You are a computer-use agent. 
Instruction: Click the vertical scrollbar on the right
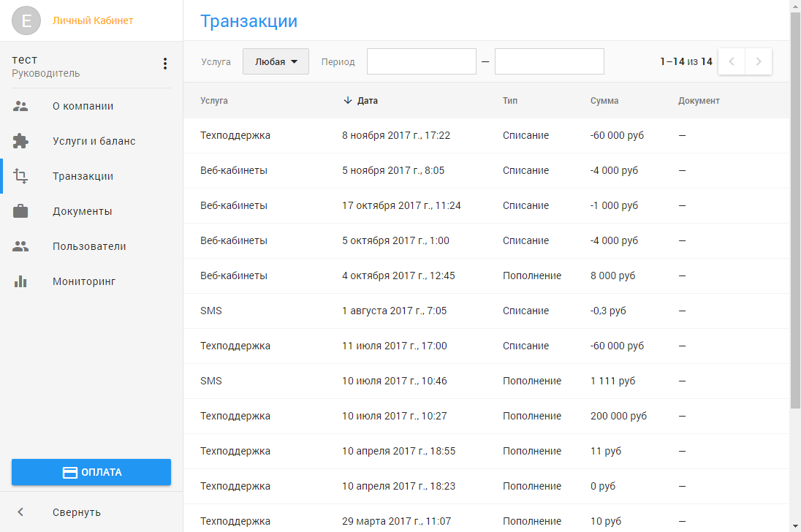(795, 219)
